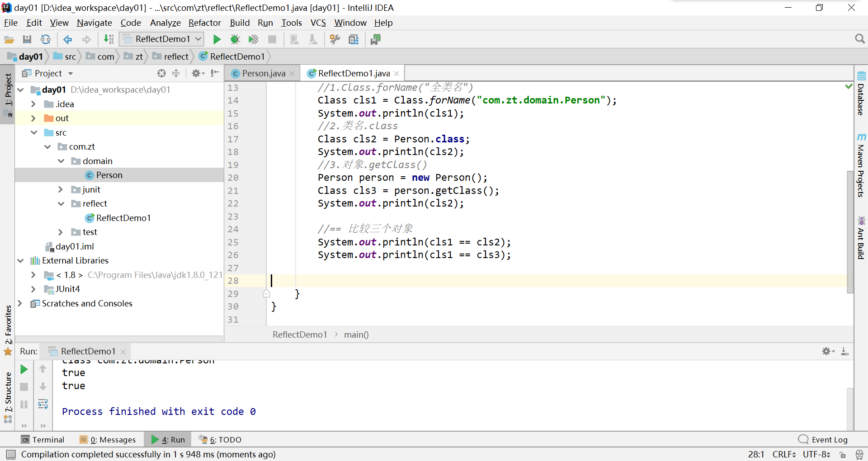
Task: Expand the .idea folder
Action: pyautogui.click(x=33, y=104)
